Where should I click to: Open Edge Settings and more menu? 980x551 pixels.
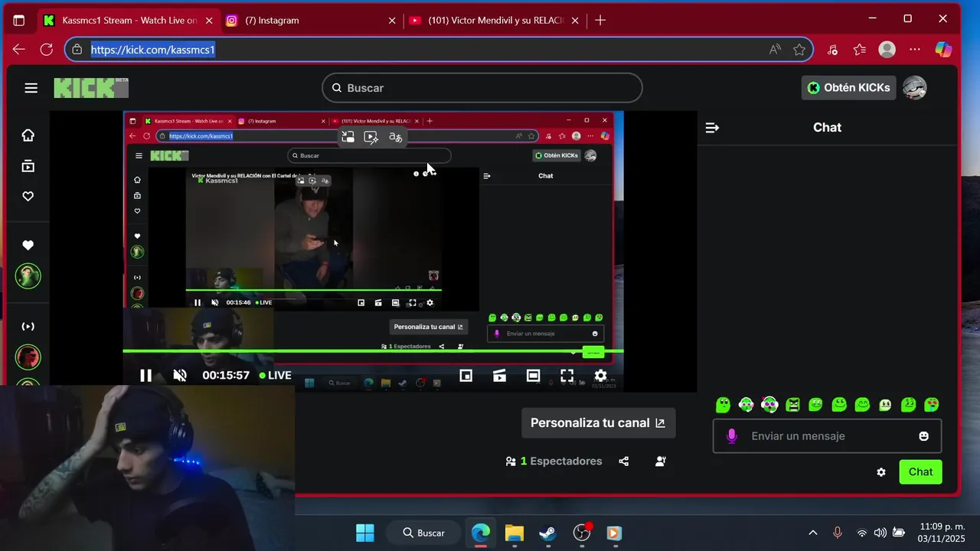point(915,50)
